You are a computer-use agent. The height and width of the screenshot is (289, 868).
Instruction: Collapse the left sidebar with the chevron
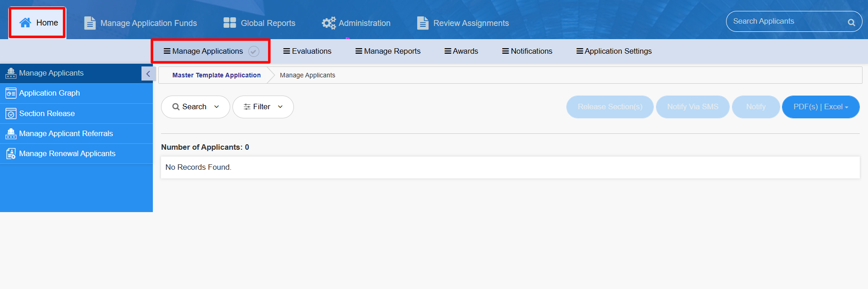point(148,74)
